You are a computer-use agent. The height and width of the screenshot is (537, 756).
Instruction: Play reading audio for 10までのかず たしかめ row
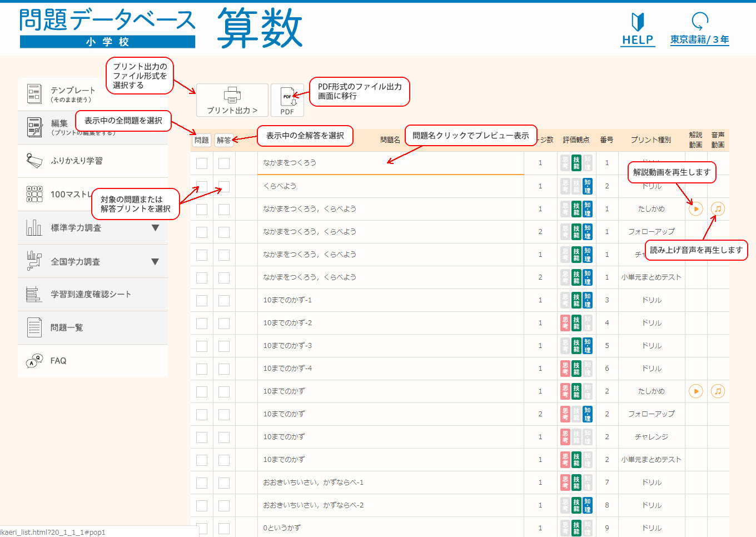click(718, 391)
